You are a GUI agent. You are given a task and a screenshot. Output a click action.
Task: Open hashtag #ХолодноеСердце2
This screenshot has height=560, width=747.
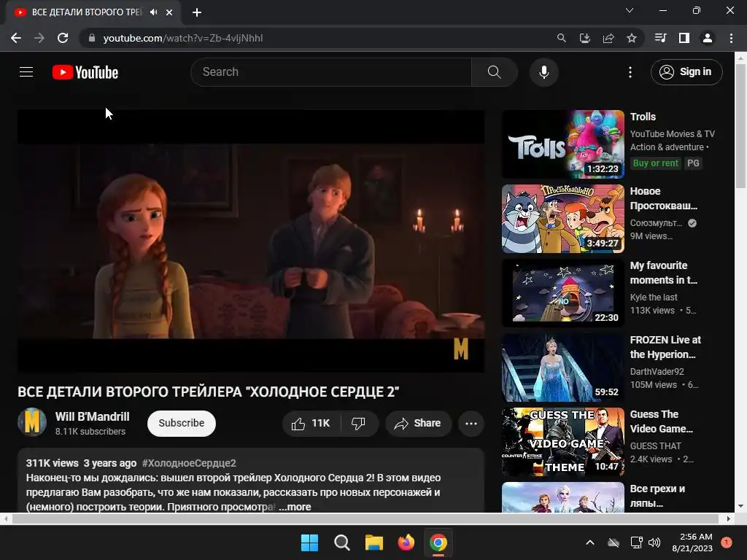coord(189,463)
